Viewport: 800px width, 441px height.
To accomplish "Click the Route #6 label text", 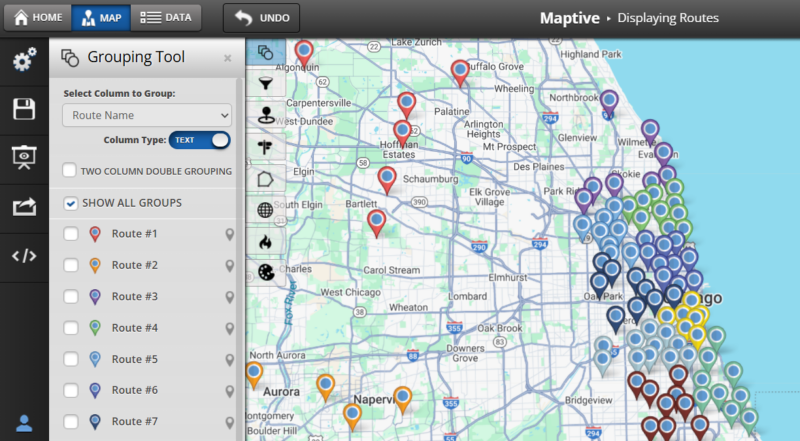I will pos(135,390).
